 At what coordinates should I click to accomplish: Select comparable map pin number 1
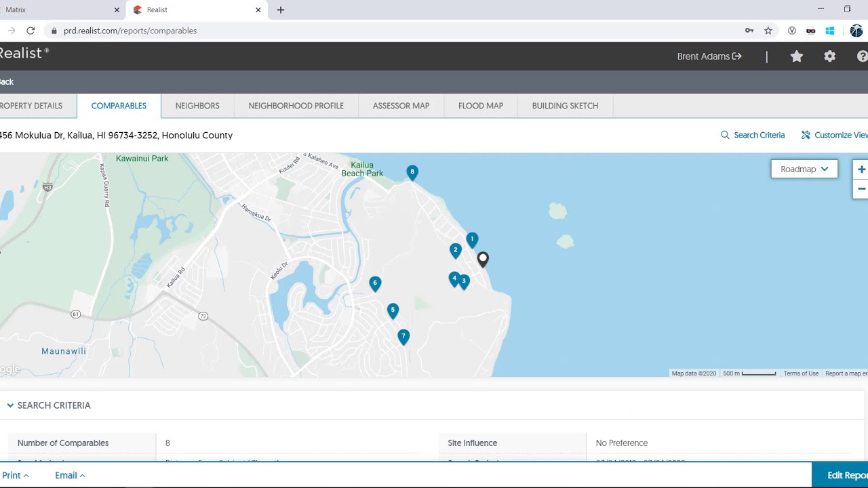click(x=472, y=240)
